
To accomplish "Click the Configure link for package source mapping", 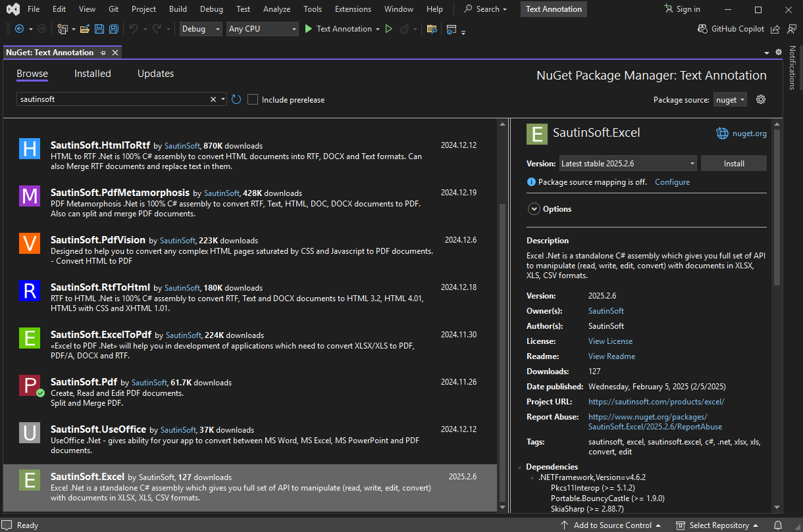I will [672, 181].
